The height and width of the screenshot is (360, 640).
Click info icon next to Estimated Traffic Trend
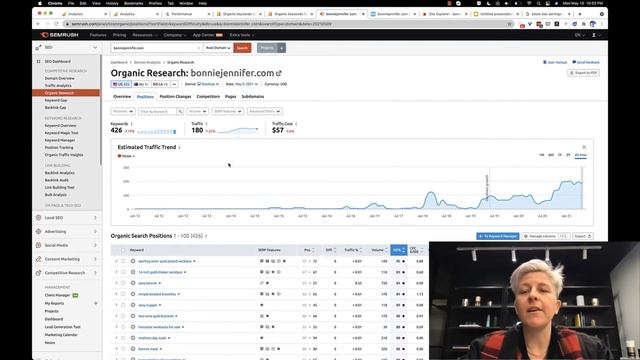coord(180,147)
